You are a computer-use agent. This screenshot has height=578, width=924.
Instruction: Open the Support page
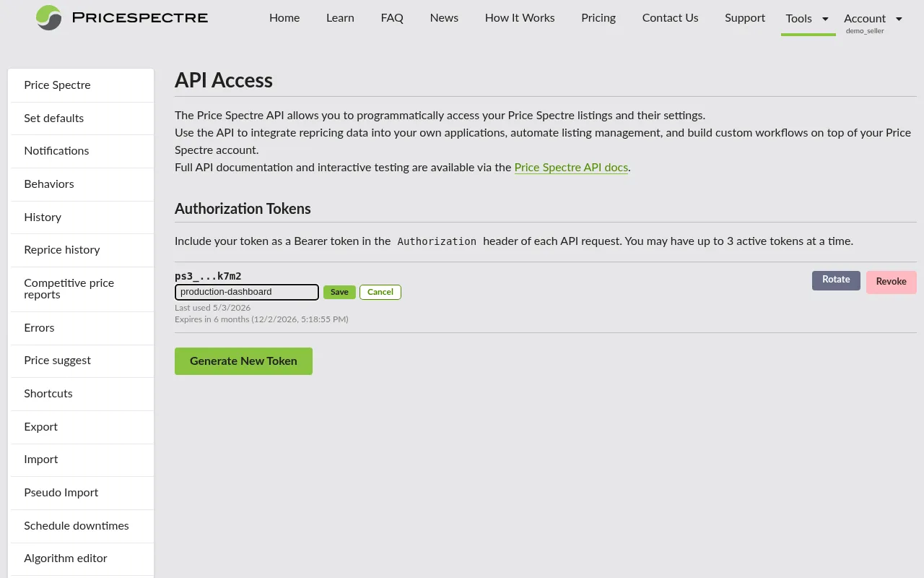[x=745, y=18]
